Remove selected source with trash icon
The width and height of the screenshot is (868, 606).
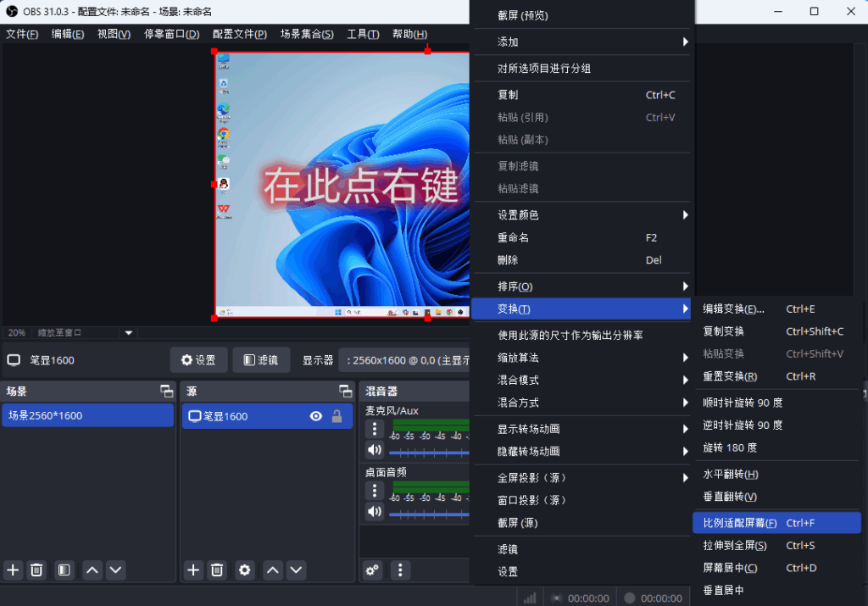(x=217, y=570)
